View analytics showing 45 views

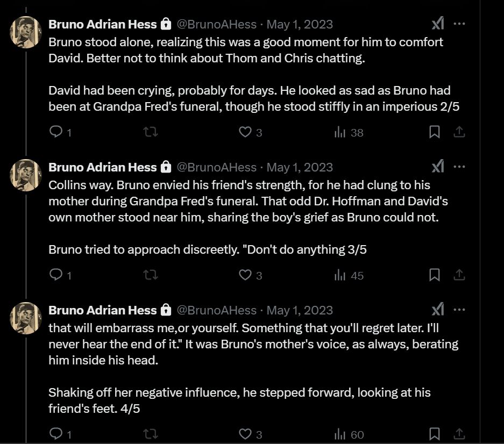click(x=349, y=275)
